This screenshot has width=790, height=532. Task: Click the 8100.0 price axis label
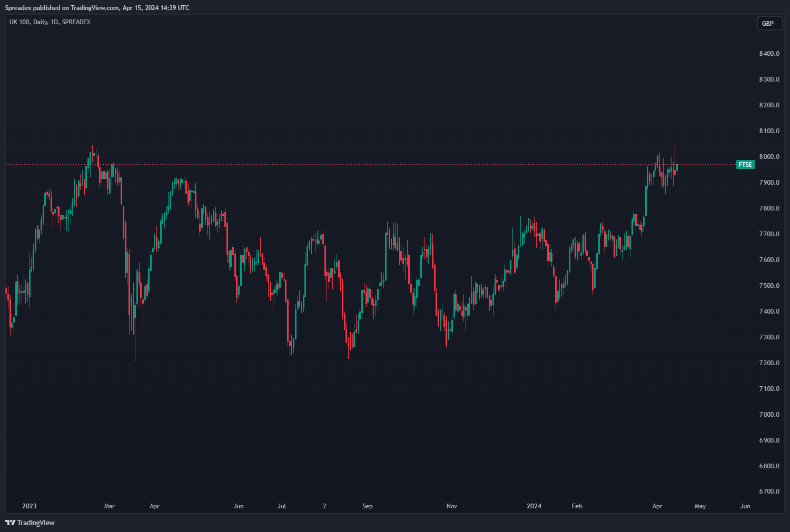coord(769,131)
